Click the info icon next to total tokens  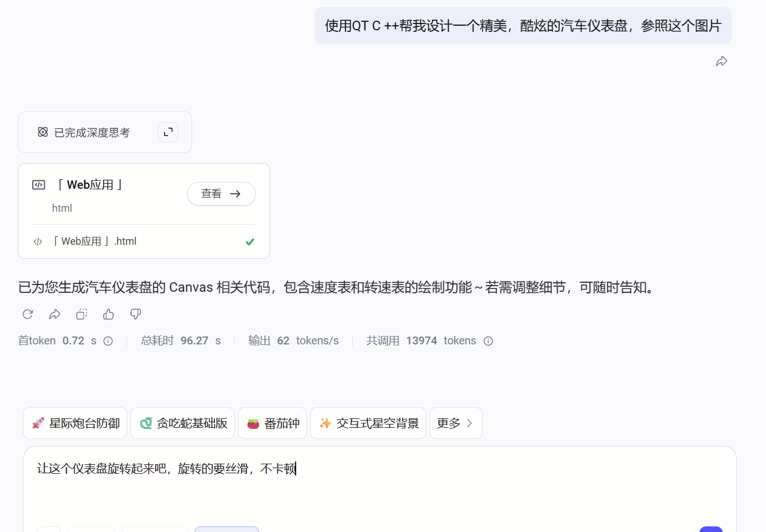pos(488,341)
